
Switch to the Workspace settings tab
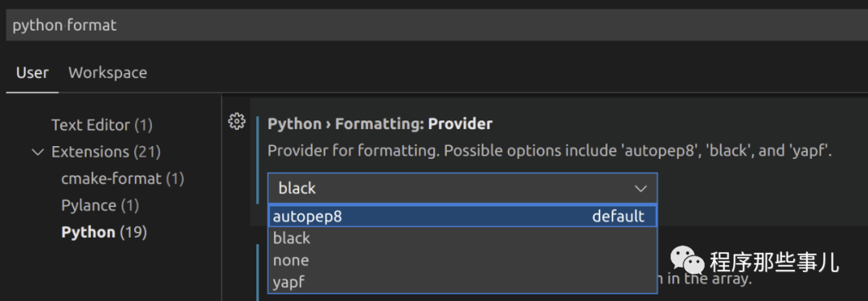(x=108, y=72)
